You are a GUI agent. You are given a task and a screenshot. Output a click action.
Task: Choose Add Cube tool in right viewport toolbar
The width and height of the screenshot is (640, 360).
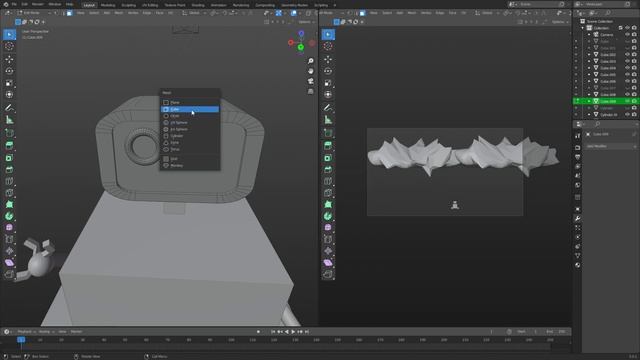[328, 133]
